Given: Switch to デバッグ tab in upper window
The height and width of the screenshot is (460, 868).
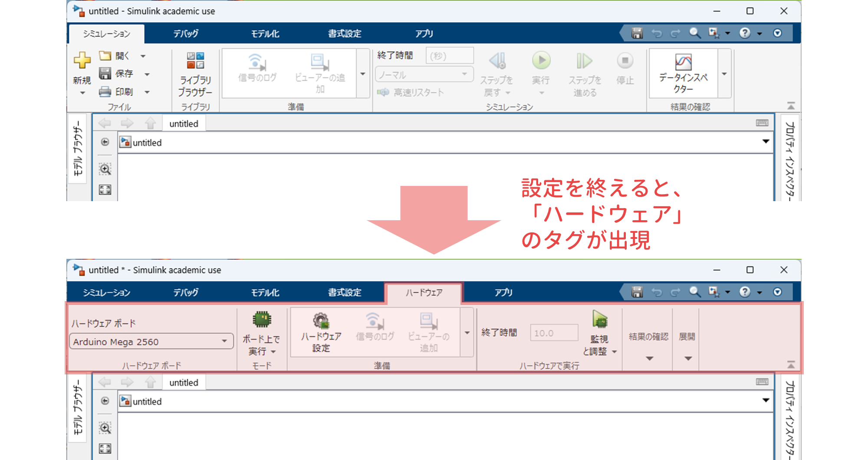Looking at the screenshot, I should pyautogui.click(x=186, y=33).
